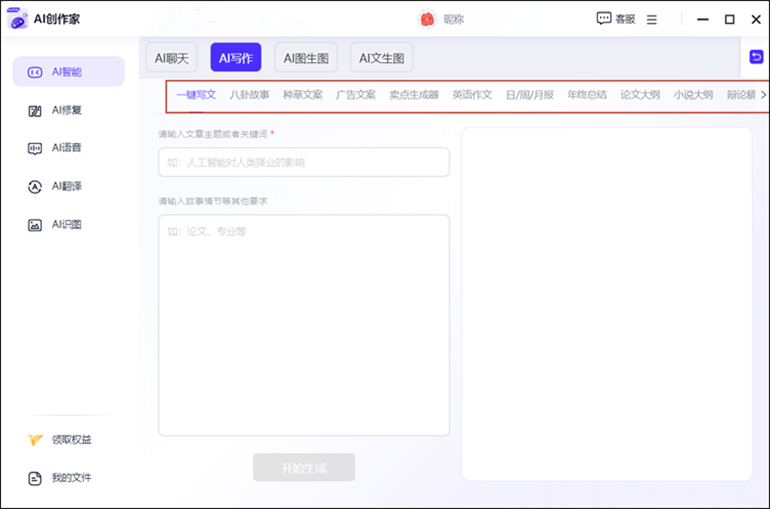Select the 日/周/月报 sub-tab
This screenshot has height=509, width=770.
(530, 95)
